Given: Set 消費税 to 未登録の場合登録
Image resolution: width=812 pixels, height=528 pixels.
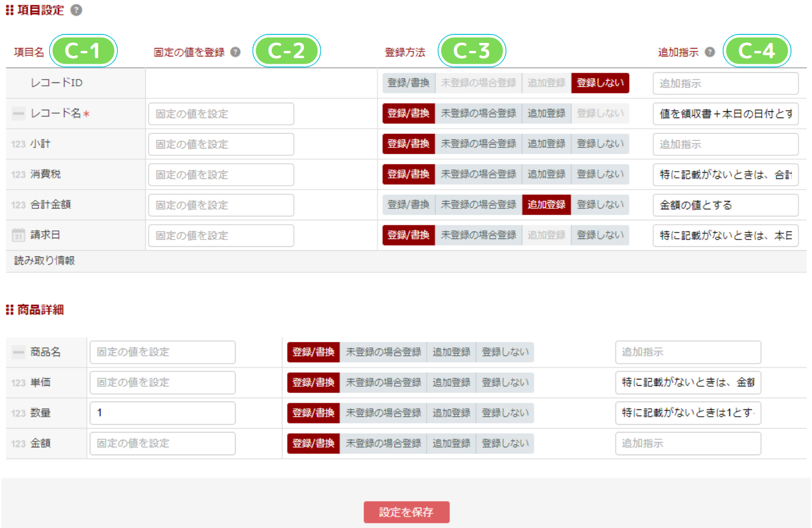Looking at the screenshot, I should (478, 174).
